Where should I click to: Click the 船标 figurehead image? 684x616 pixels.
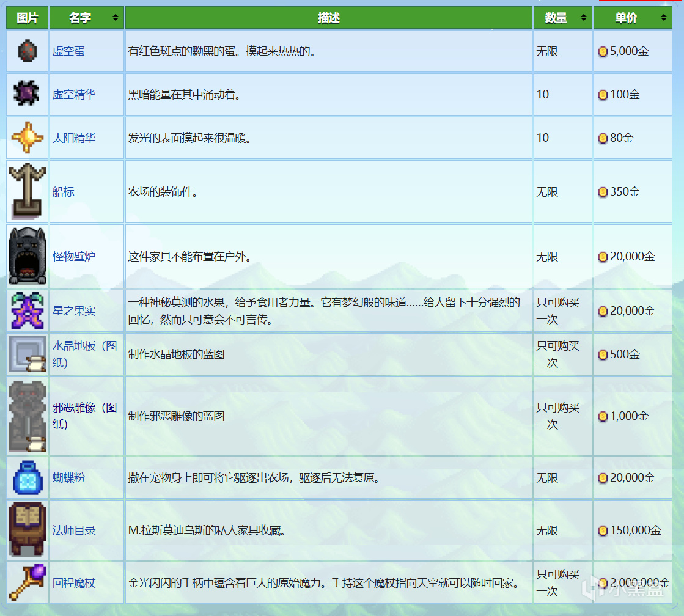pyautogui.click(x=27, y=191)
